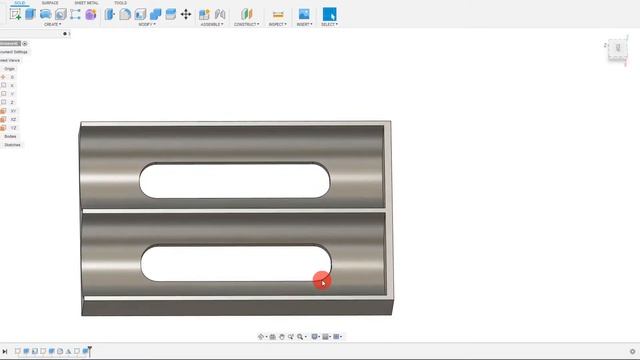Open the MODIFY dropdown menu
The width and height of the screenshot is (640, 360).
tap(147, 24)
